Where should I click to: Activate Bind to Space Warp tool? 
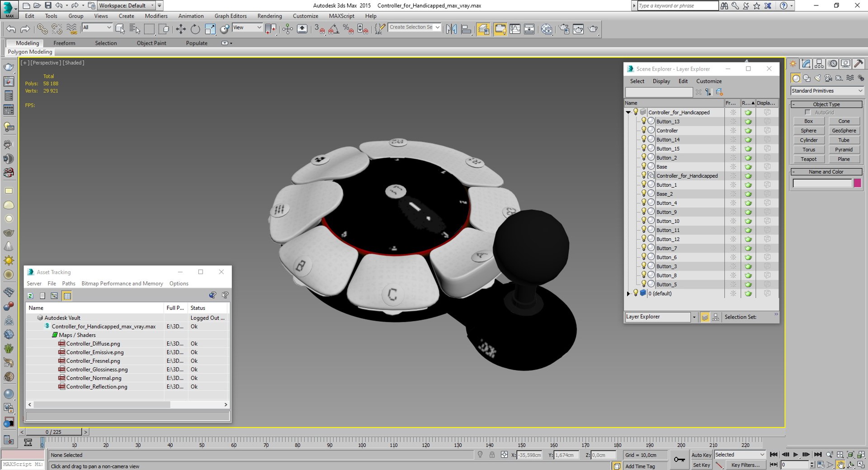tap(72, 29)
